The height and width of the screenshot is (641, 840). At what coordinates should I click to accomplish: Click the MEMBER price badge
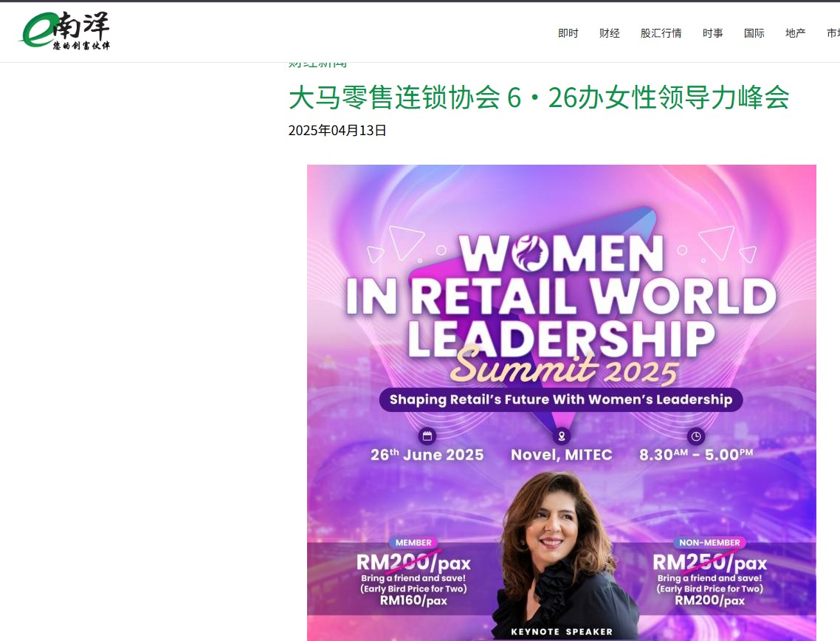click(413, 543)
